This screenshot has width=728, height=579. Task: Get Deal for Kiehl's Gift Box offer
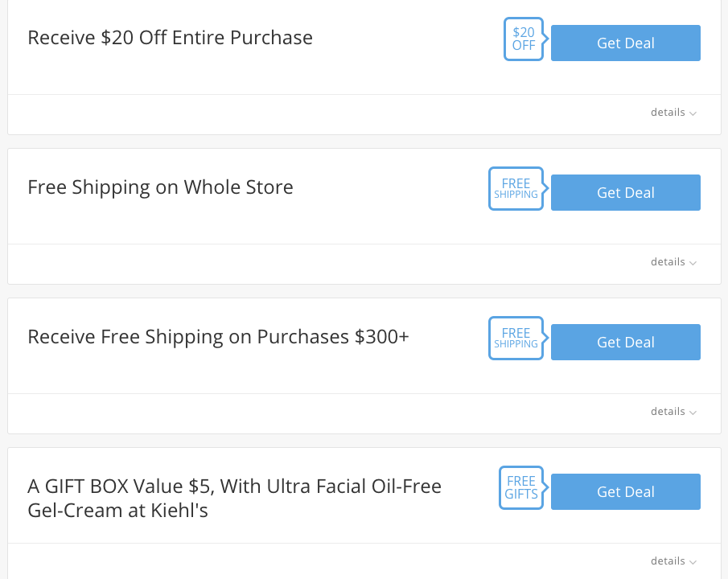[x=625, y=491]
